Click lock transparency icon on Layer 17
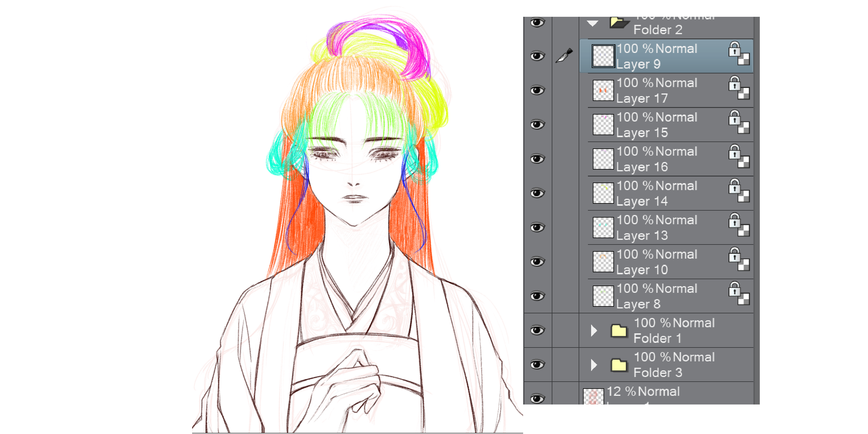Image resolution: width=868 pixels, height=434 pixels. [739, 88]
